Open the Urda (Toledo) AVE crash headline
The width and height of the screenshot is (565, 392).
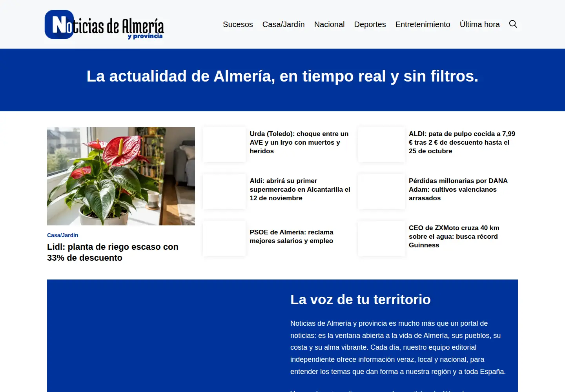point(299,142)
